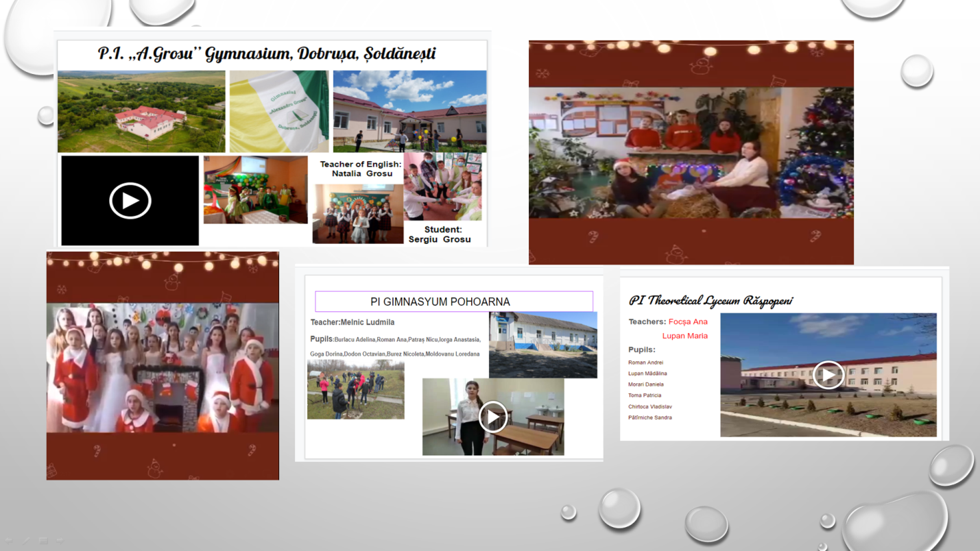The width and height of the screenshot is (980, 551).
Task: Open the pen pointer options icon
Action: coord(26,541)
